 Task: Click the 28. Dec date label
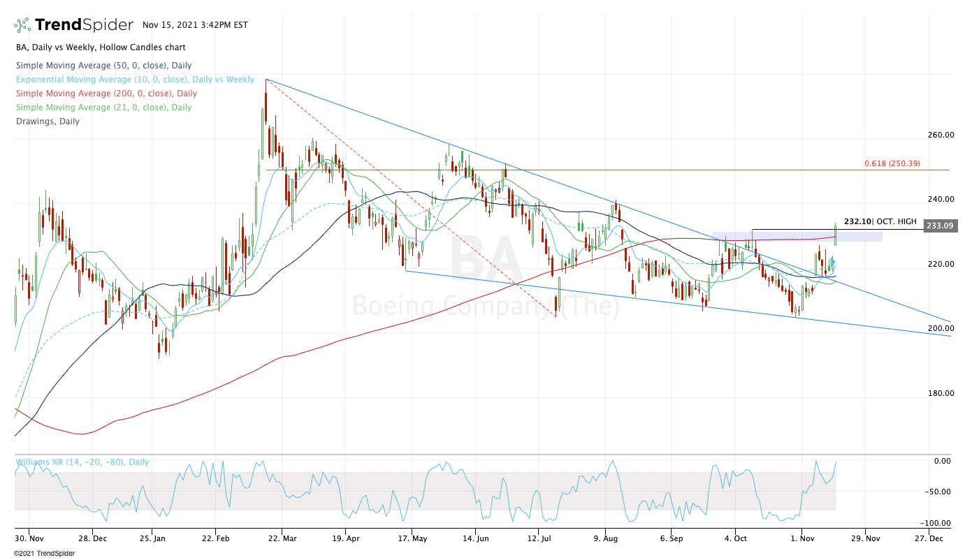coord(93,539)
